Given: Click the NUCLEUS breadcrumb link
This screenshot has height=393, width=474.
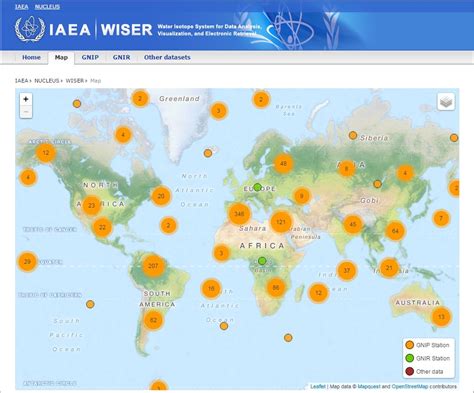Looking at the screenshot, I should click(x=47, y=81).
